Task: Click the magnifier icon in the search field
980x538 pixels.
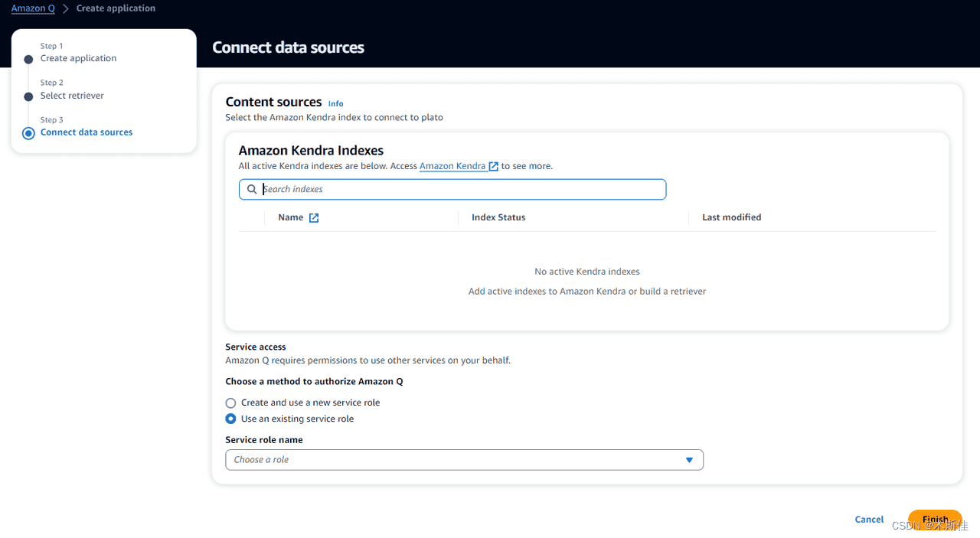Action: (252, 189)
